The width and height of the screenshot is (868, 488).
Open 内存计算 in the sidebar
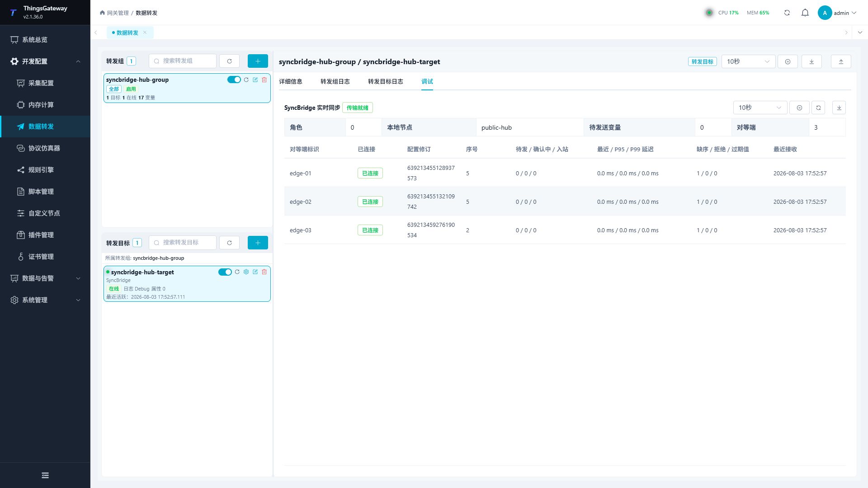click(45, 105)
